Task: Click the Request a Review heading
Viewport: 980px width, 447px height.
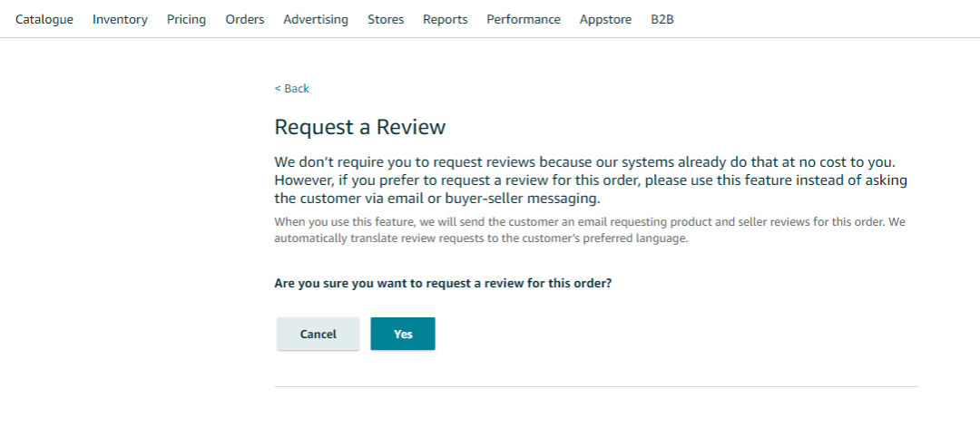Action: pos(360,127)
